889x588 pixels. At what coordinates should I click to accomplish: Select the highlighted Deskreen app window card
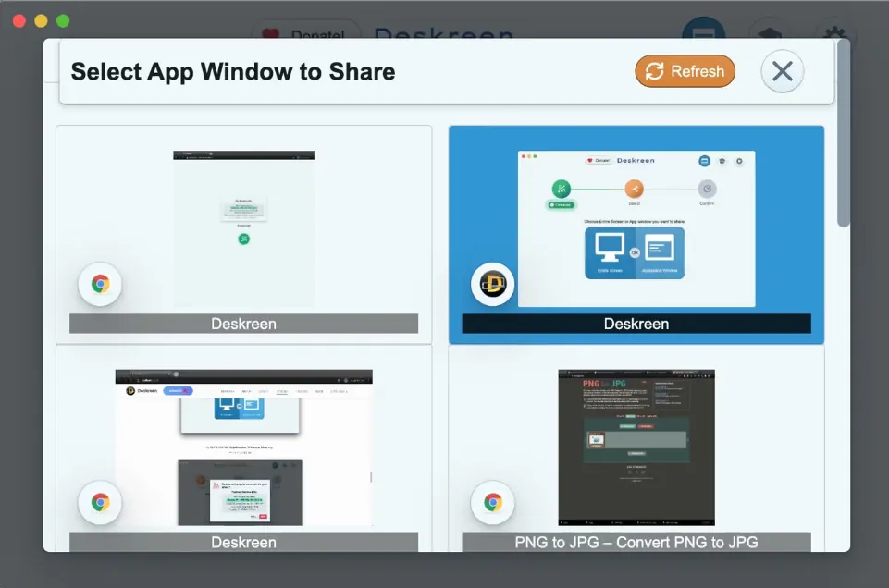tap(636, 235)
